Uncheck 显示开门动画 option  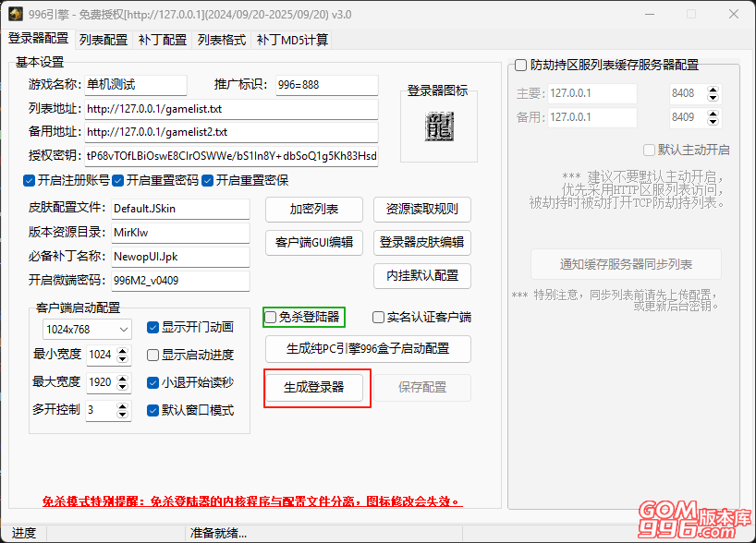click(154, 327)
